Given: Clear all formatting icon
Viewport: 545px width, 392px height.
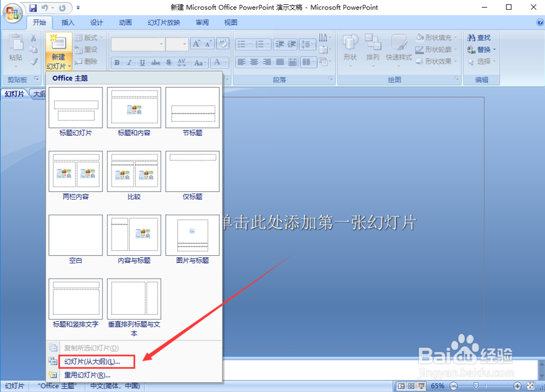Looking at the screenshot, I should tap(222, 44).
